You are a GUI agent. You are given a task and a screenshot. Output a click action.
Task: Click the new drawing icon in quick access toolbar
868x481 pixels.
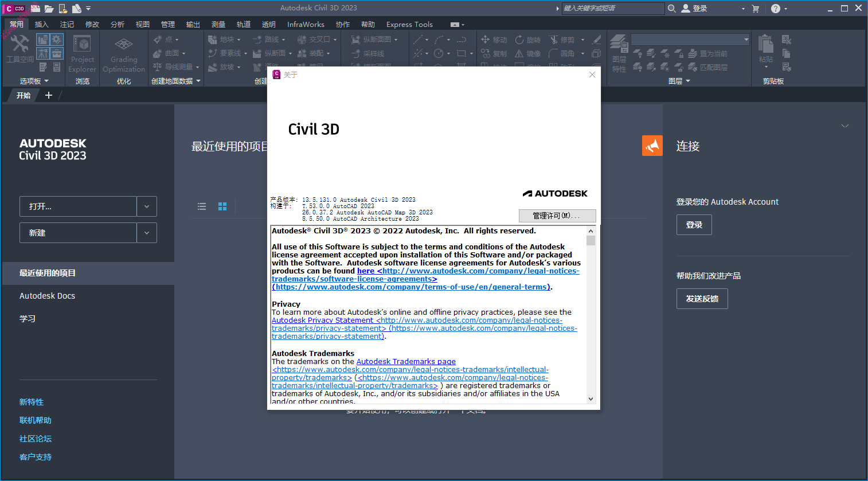tap(36, 8)
